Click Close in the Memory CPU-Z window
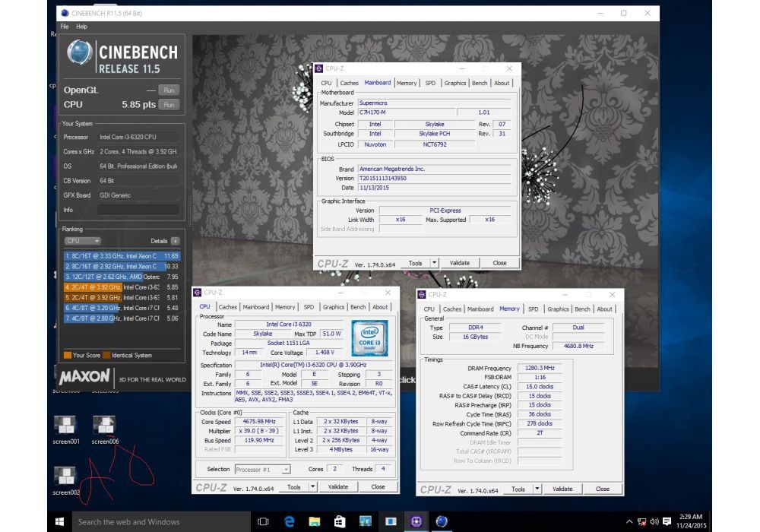This screenshot has height=532, width=760. coord(603,489)
